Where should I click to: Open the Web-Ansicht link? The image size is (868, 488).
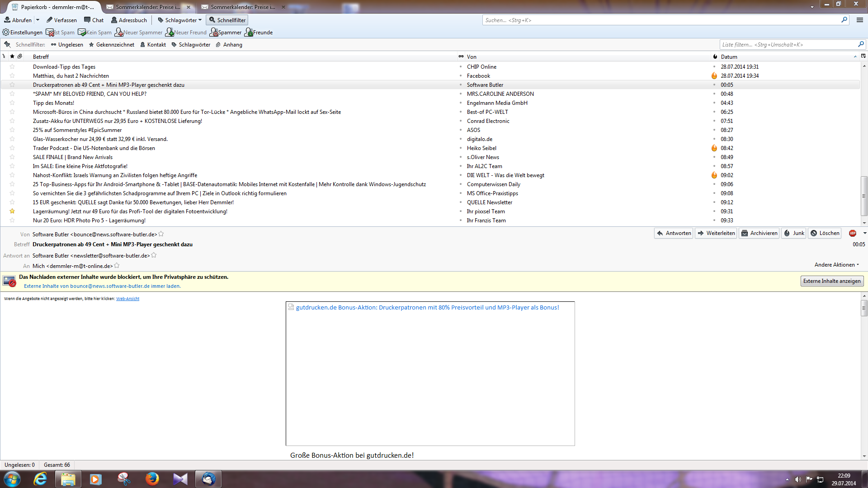(x=127, y=299)
